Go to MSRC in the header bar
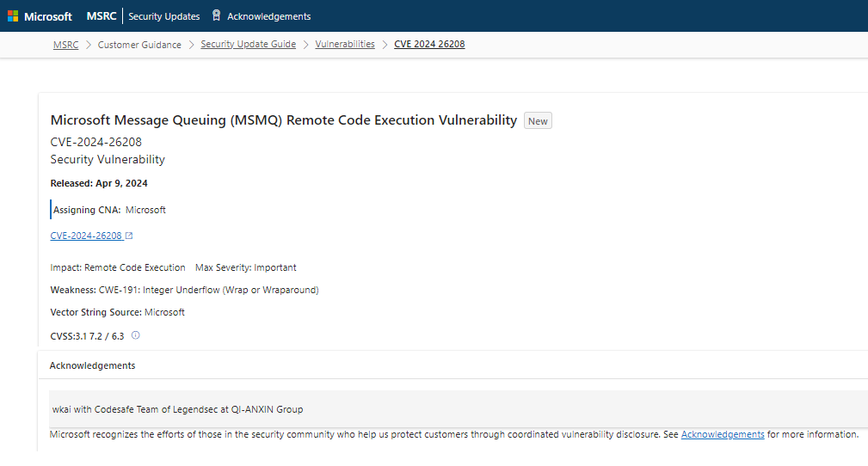Screen dimensions: 868x466 (x=102, y=16)
